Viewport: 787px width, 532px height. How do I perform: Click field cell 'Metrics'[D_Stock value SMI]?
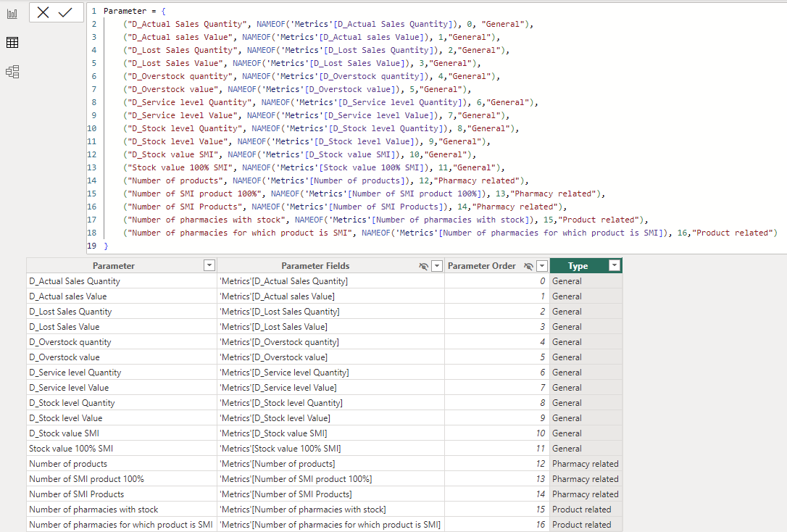tap(330, 433)
